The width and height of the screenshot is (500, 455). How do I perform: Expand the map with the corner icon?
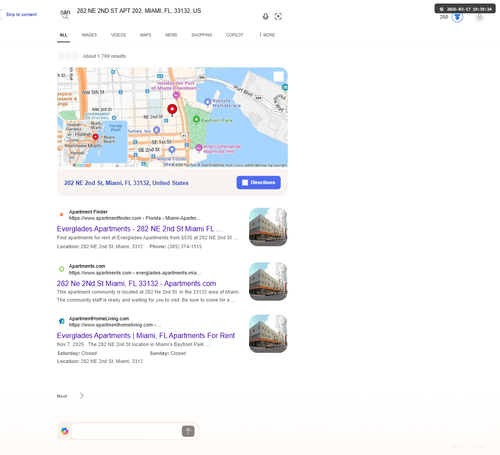(x=279, y=76)
